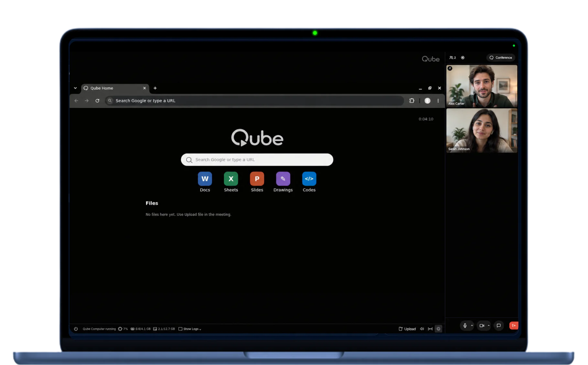
Task: Click the Qube search input field
Action: pos(257,160)
